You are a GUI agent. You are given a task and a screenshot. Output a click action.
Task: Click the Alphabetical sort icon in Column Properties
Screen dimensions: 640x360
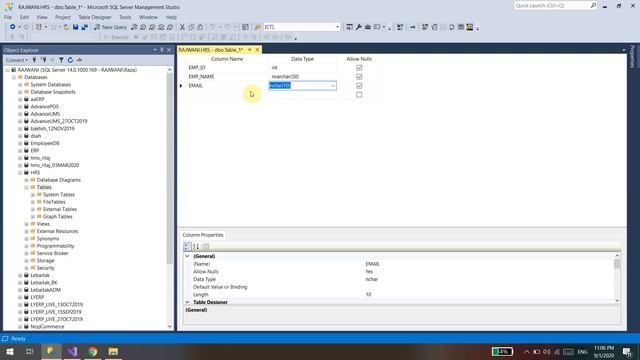[196, 246]
